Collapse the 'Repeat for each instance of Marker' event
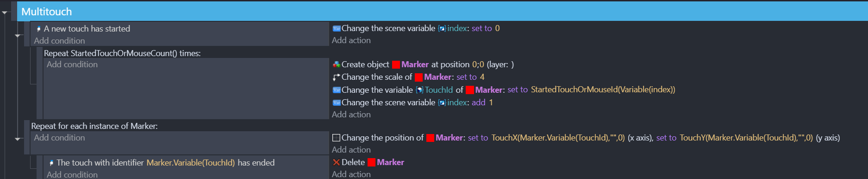The width and height of the screenshot is (868, 179). pos(18,139)
